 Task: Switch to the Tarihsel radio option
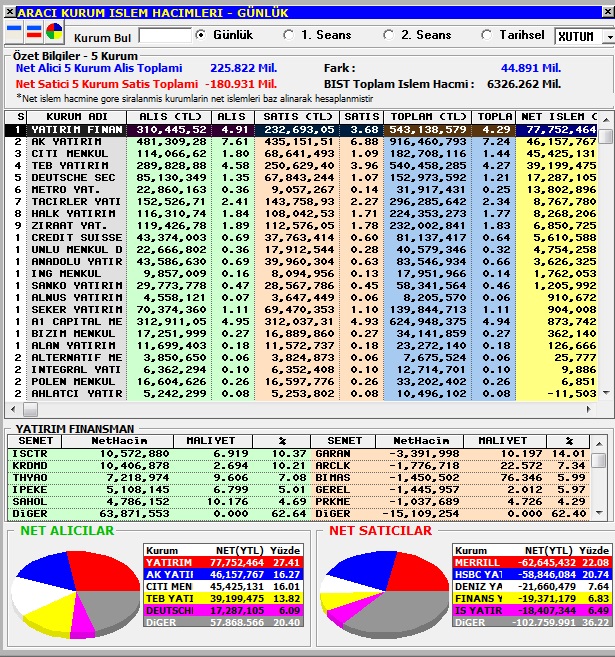pyautogui.click(x=486, y=35)
